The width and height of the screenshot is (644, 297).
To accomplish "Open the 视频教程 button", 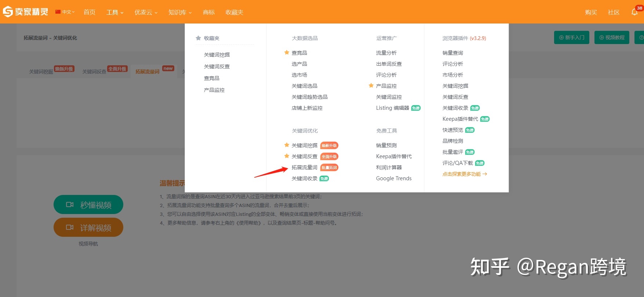I will (x=612, y=37).
